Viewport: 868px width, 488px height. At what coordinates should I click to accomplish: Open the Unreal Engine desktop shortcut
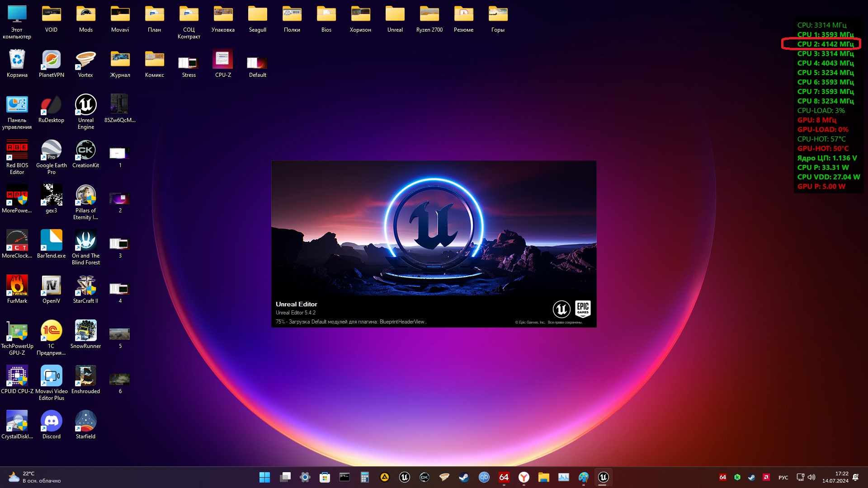point(85,105)
